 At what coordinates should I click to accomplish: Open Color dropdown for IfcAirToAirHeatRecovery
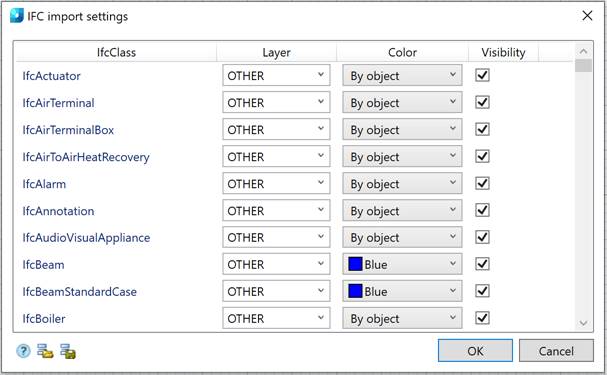(402, 156)
